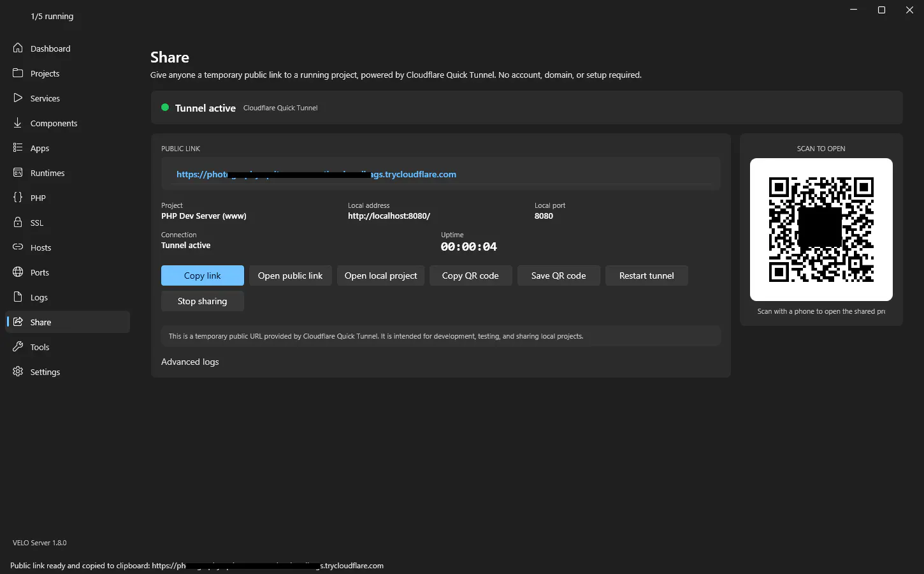Click the Ports globe icon
This screenshot has height=574, width=924.
point(18,272)
